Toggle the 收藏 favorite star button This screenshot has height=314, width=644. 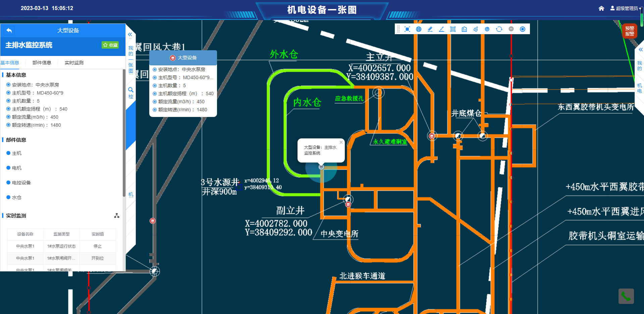point(110,45)
